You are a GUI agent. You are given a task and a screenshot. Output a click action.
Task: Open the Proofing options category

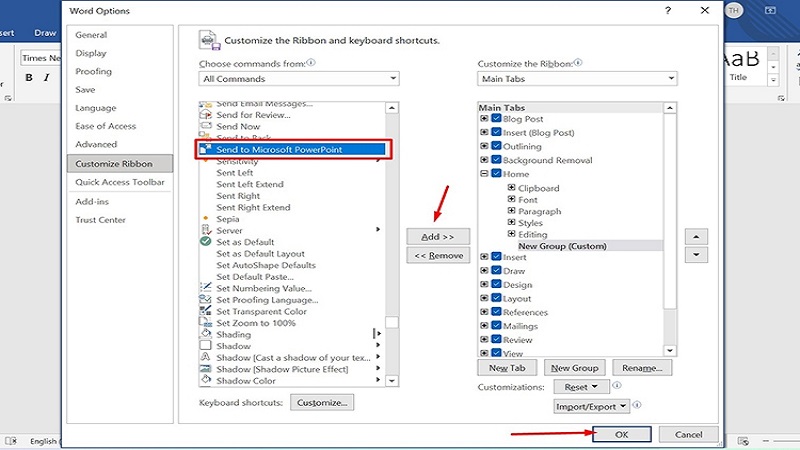tap(93, 71)
